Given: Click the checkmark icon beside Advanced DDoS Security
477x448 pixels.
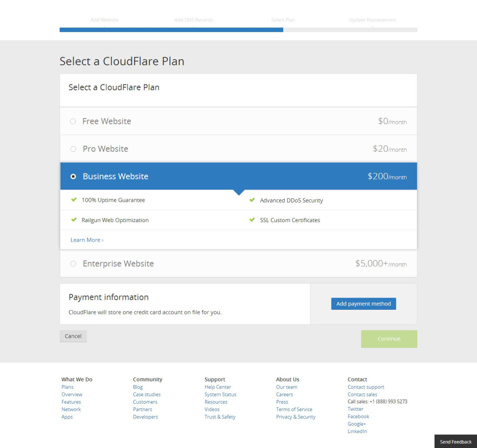Looking at the screenshot, I should (252, 199).
